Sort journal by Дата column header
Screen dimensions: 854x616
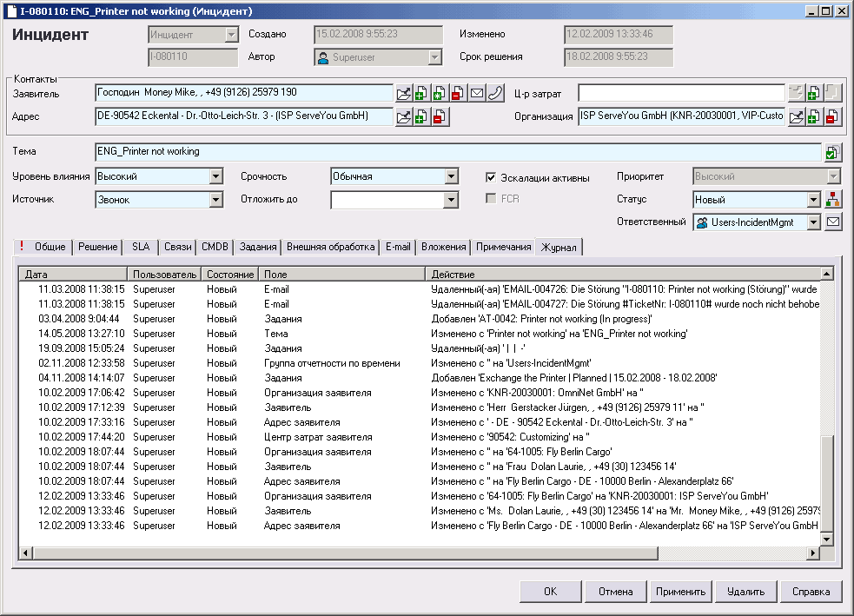coord(73,274)
